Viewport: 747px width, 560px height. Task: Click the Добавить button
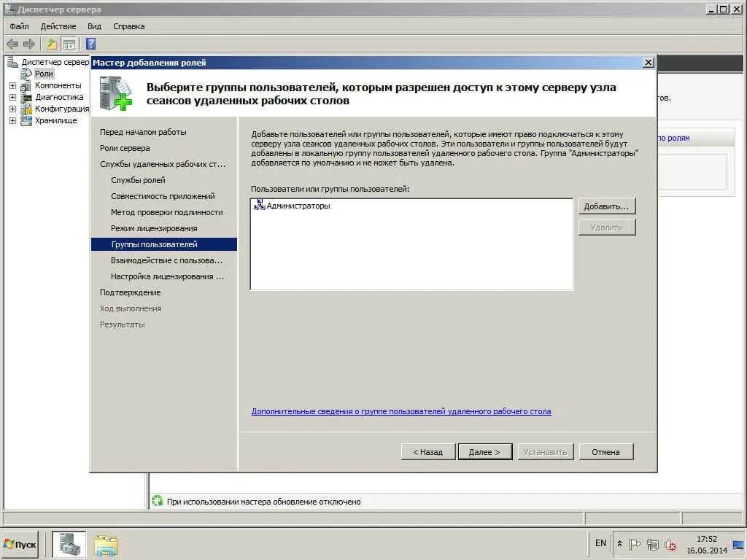[x=606, y=205]
